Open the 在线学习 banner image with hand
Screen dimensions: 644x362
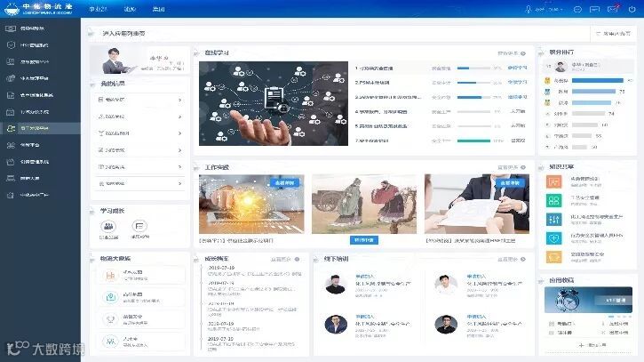point(274,103)
